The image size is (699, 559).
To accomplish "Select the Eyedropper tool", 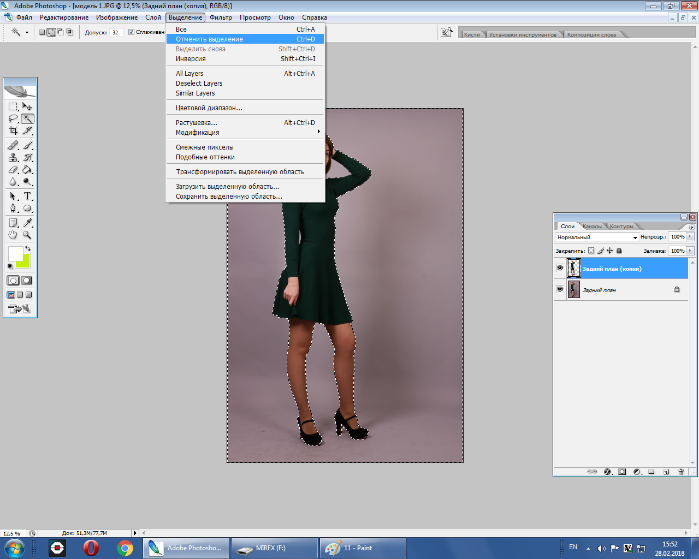I will pyautogui.click(x=27, y=222).
